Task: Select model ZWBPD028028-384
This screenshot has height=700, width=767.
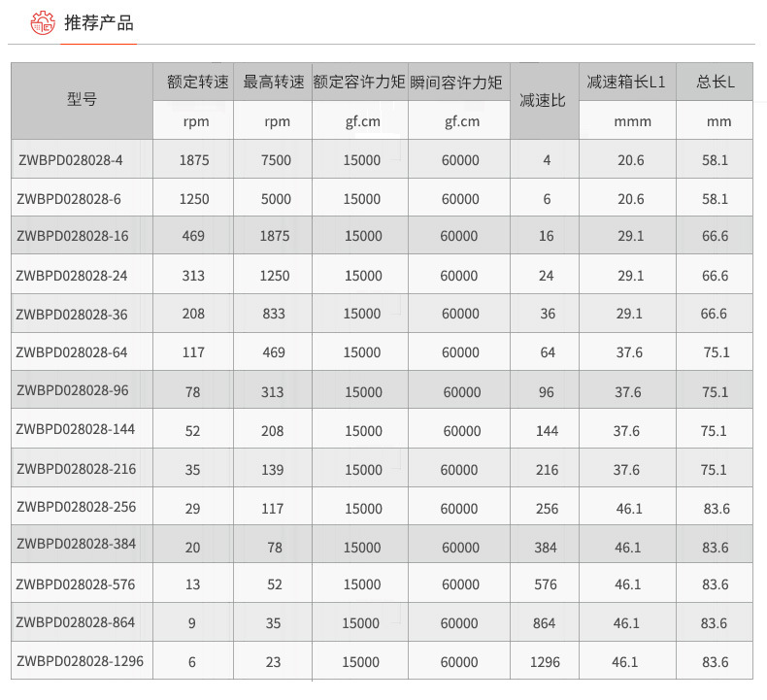Action: [x=77, y=544]
